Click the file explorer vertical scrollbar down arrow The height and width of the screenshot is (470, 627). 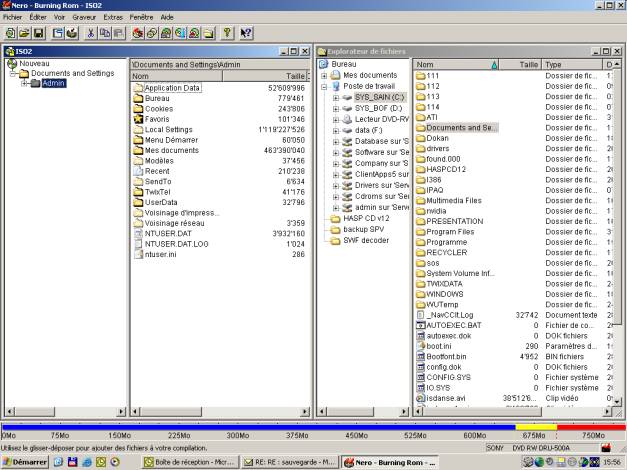(x=617, y=402)
